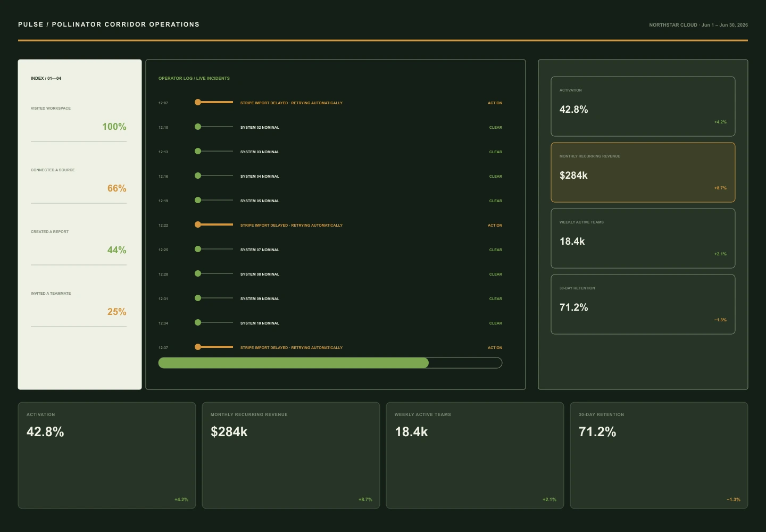The image size is (766, 532).
Task: Select the System 10 Nominal entry
Action: (260, 323)
